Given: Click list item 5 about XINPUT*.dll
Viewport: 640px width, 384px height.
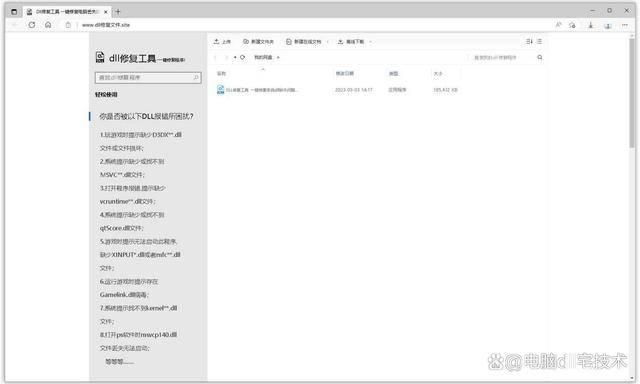Looking at the screenshot, I should [x=140, y=255].
